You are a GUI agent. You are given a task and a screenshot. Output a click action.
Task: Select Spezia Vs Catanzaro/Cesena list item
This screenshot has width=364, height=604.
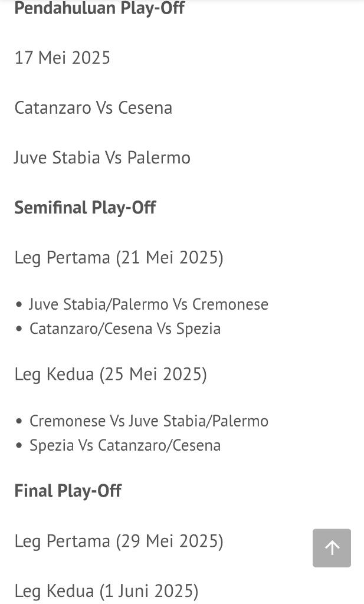[x=125, y=445]
